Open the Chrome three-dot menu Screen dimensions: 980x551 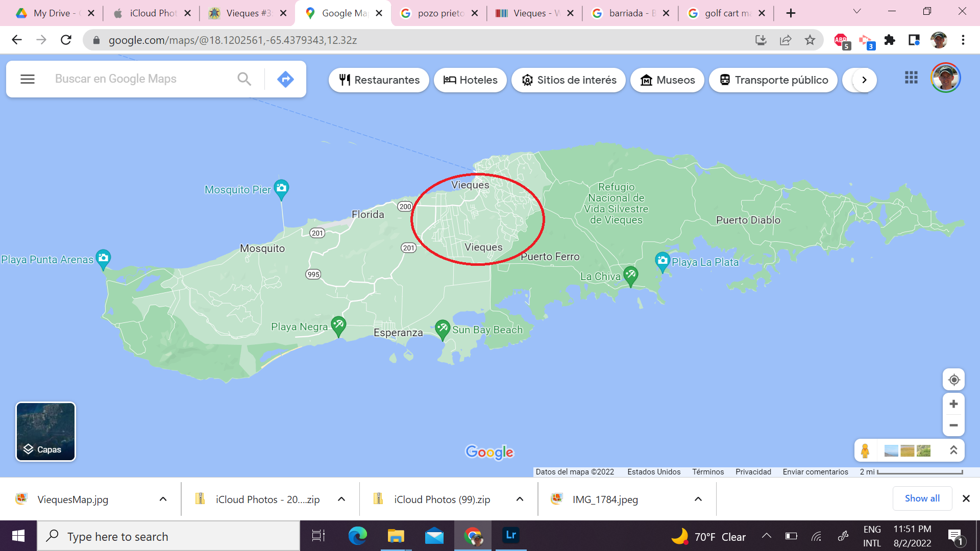963,40
